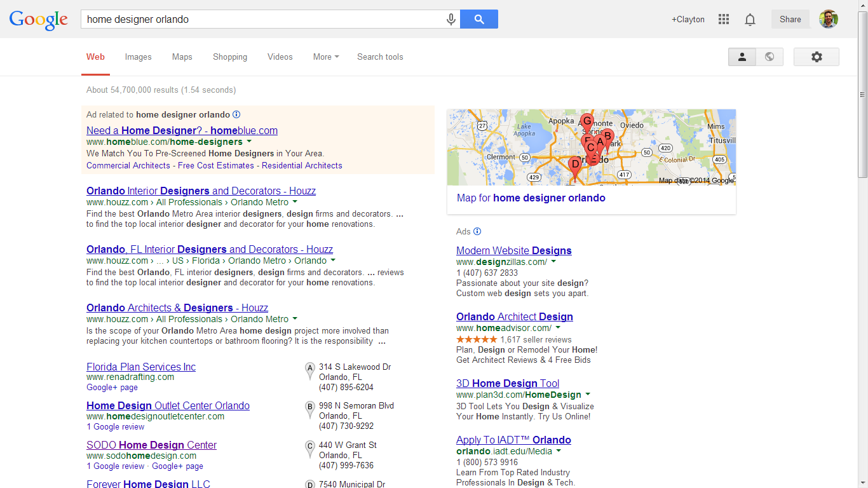The height and width of the screenshot is (488, 868).
Task: Click Commercial Architects sitelink
Action: coord(128,165)
